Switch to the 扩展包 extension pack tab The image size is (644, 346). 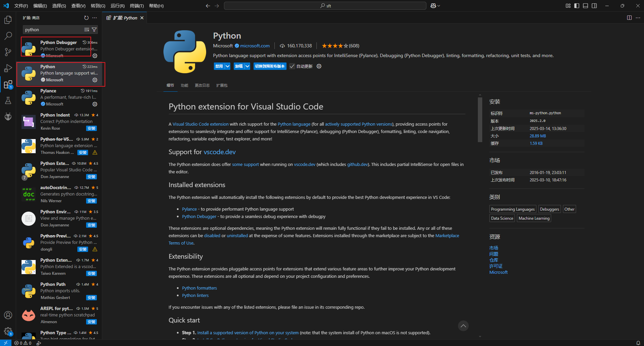click(222, 85)
